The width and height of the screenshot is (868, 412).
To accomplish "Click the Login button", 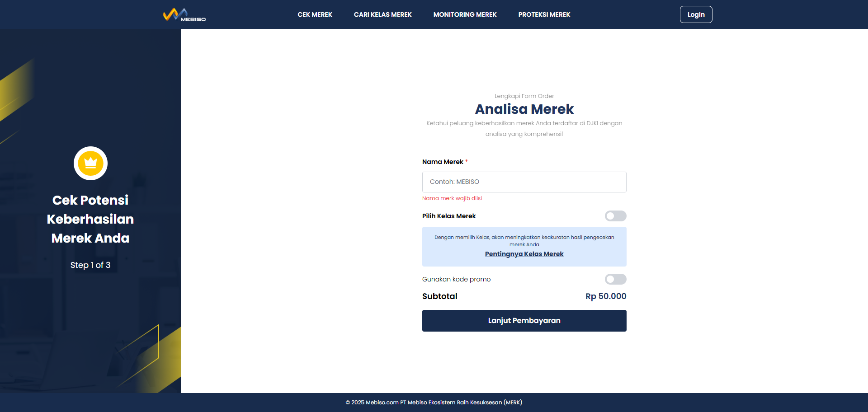I will pos(696,14).
